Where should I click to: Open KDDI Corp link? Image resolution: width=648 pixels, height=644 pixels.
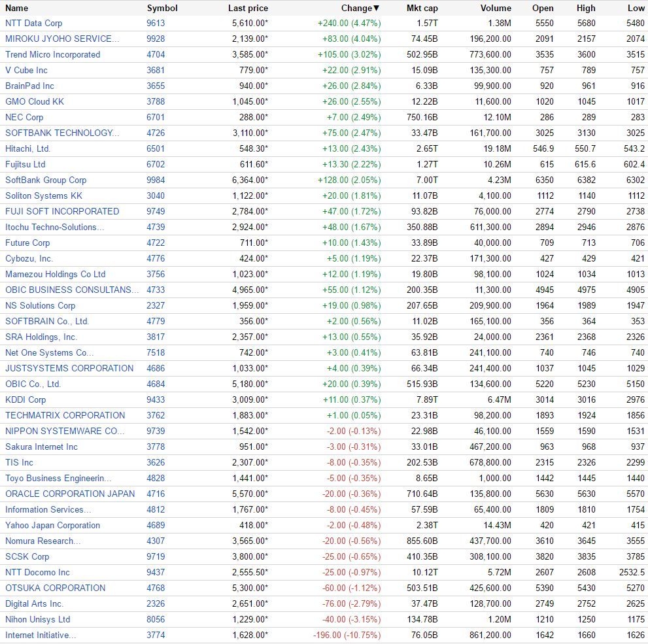coord(26,400)
